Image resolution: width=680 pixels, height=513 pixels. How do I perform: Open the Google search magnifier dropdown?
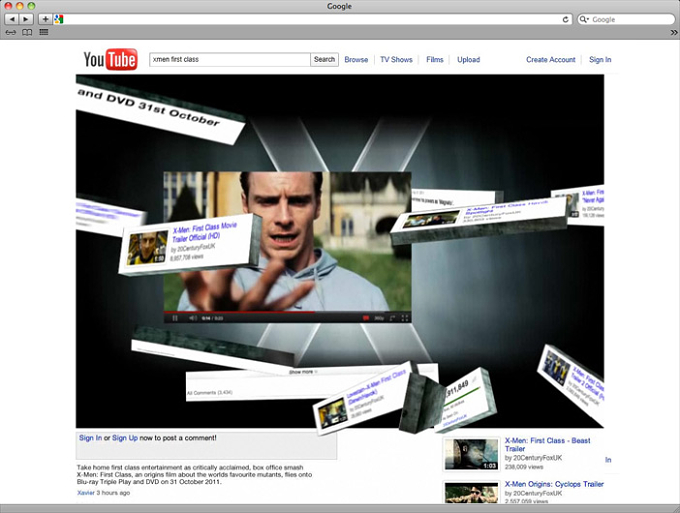tap(585, 20)
